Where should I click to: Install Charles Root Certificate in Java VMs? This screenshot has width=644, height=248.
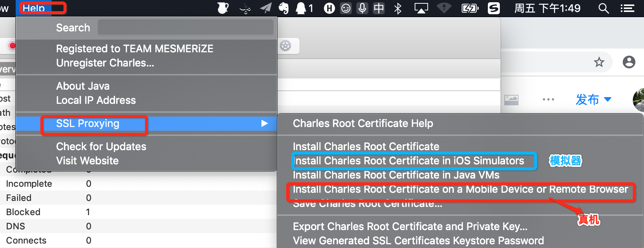click(396, 175)
